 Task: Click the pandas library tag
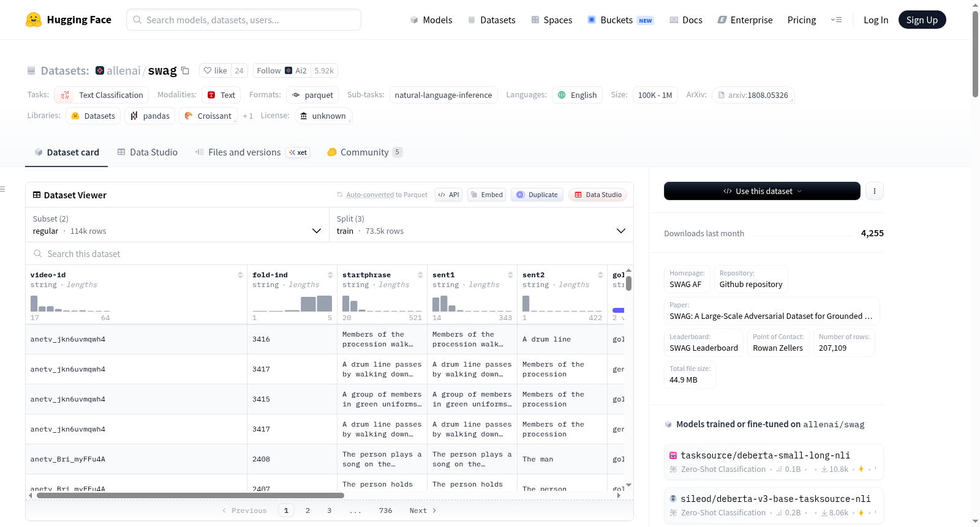click(x=150, y=116)
